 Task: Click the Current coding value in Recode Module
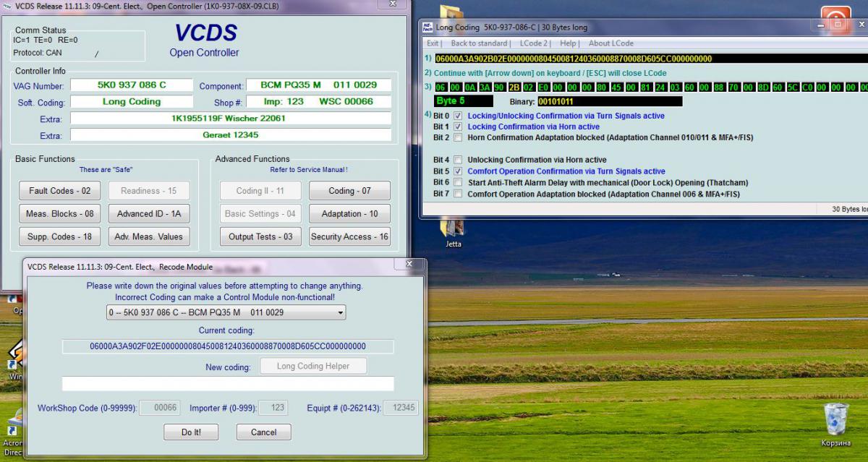228,346
